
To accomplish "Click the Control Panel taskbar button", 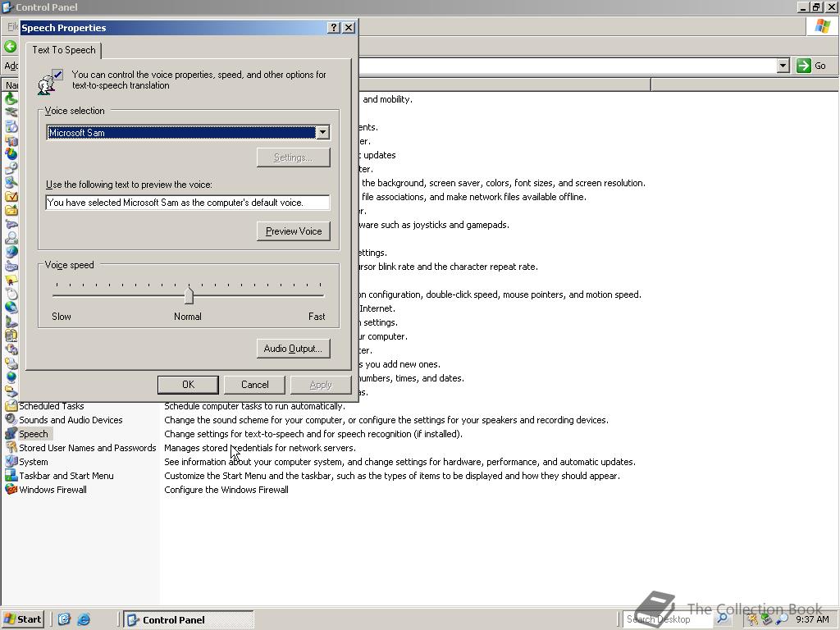I will click(188, 619).
